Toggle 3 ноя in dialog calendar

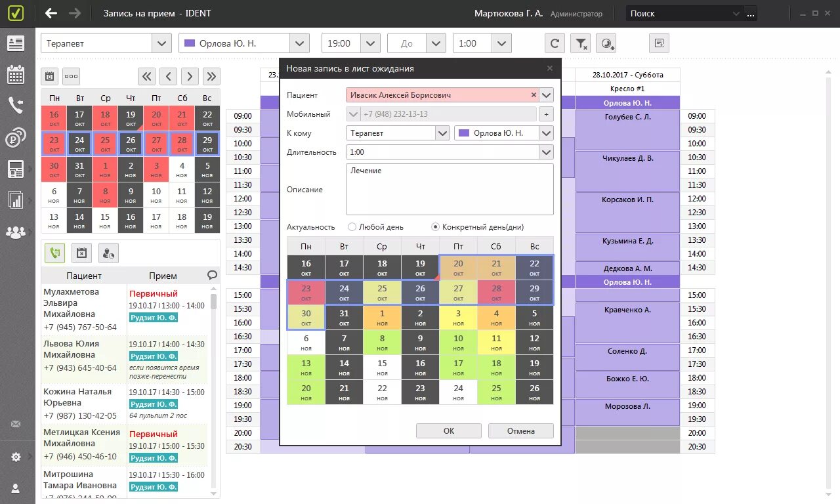458,317
